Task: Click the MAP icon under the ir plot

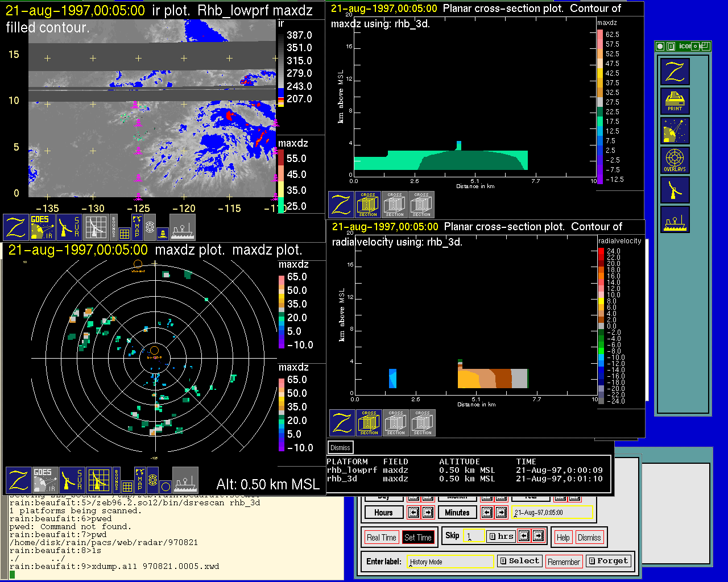Action: pyautogui.click(x=136, y=226)
